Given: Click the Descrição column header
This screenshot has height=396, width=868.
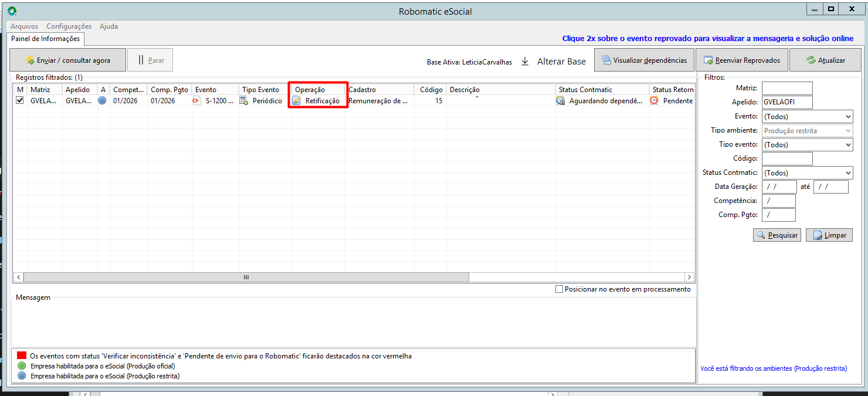Looking at the screenshot, I should click(501, 90).
